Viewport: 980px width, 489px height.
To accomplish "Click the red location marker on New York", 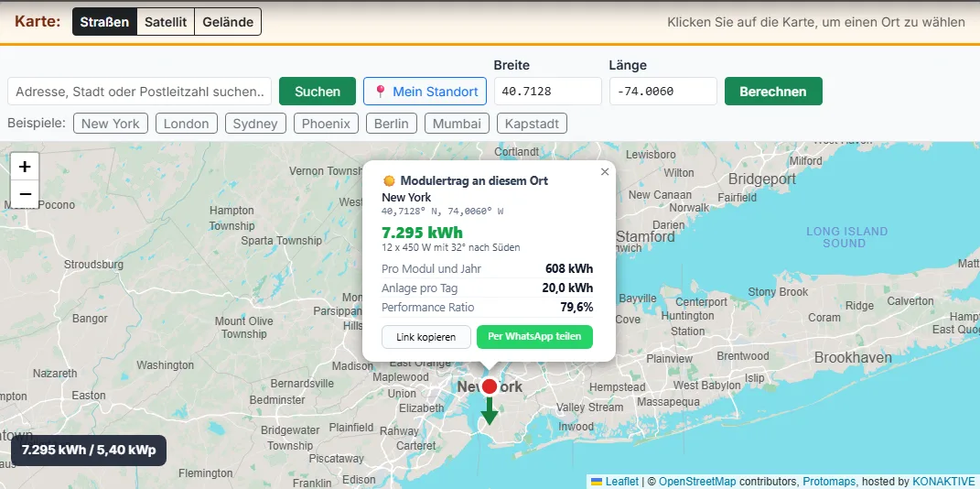I will [x=490, y=386].
